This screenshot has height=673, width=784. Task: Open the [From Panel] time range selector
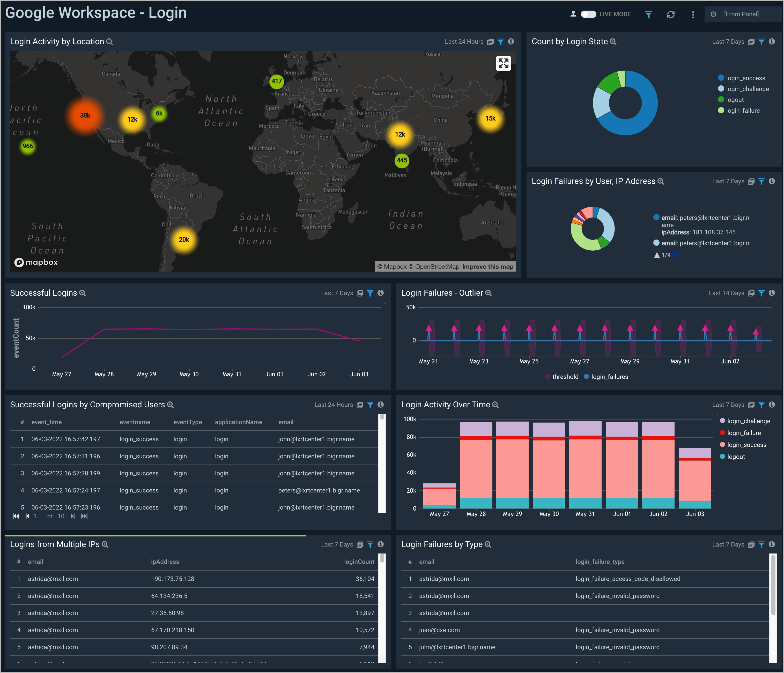click(742, 14)
